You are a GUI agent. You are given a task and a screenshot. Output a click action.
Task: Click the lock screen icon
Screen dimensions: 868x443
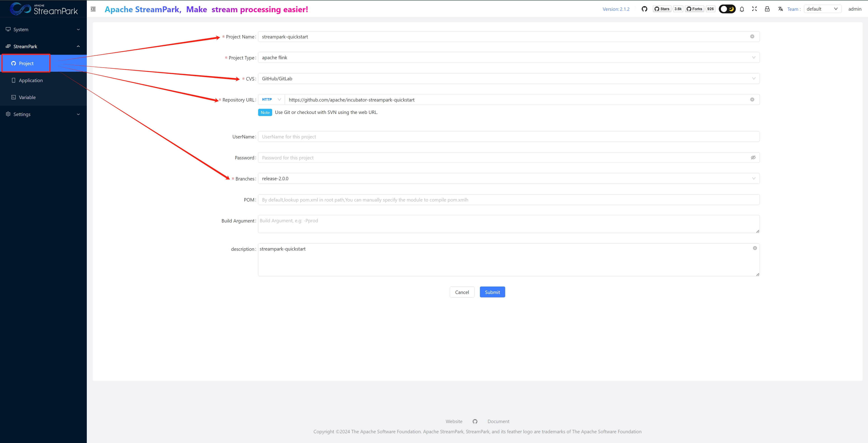coord(767,9)
